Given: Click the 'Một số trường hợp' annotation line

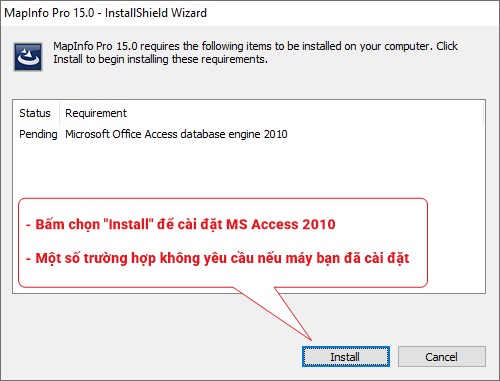Looking at the screenshot, I should 217,258.
